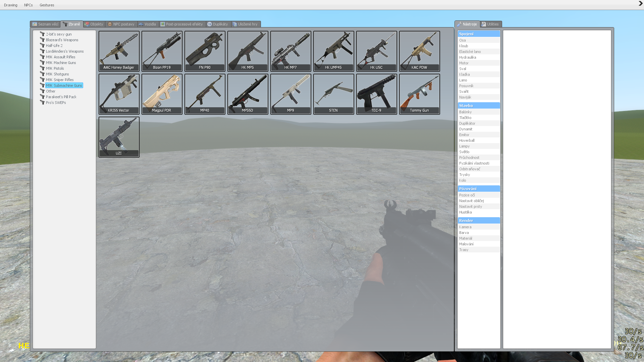The height and width of the screenshot is (362, 644).
Task: Select the Duplikátor tool
Action: click(479, 123)
